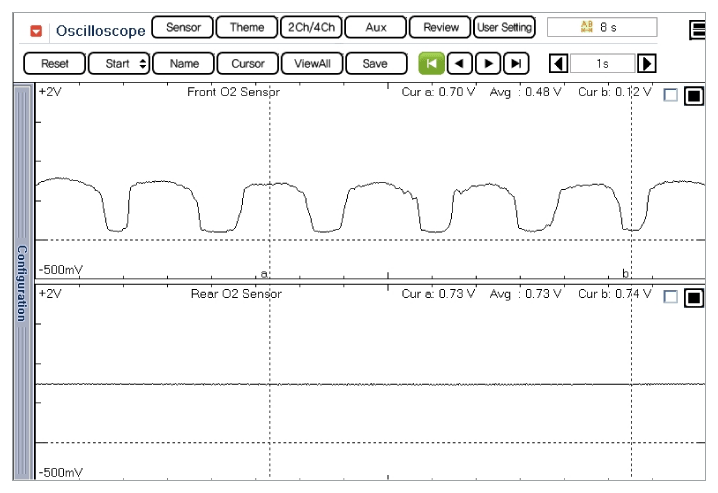Toggle the filled square for Rear O2 Sensor
718x493 pixels.
click(693, 298)
